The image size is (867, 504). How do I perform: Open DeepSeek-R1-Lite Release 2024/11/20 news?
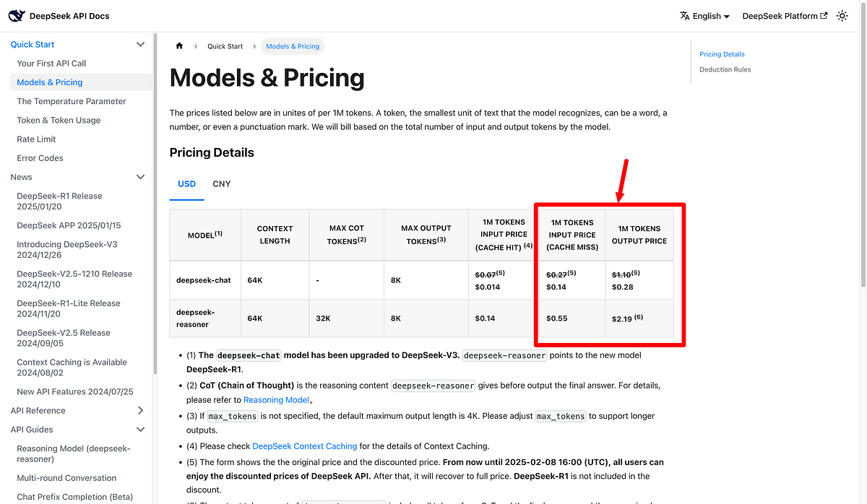pyautogui.click(x=69, y=309)
